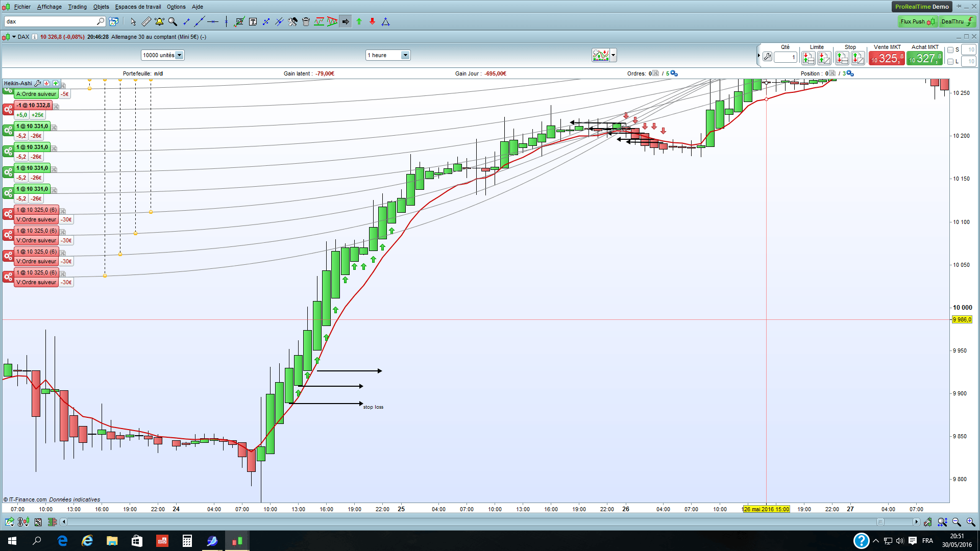Image resolution: width=980 pixels, height=551 pixels.
Task: Select the red down arrow drawing tool
Action: point(372,21)
